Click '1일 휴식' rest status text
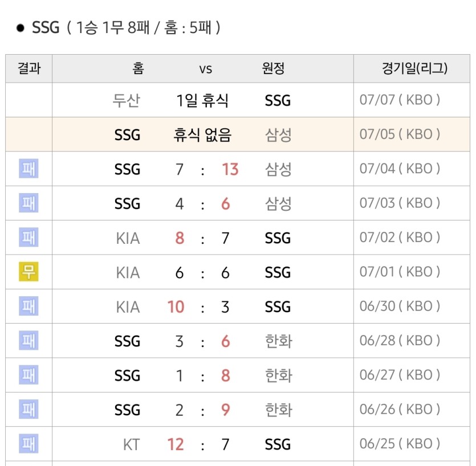Image resolution: width=476 pixels, height=466 pixels. click(x=202, y=100)
